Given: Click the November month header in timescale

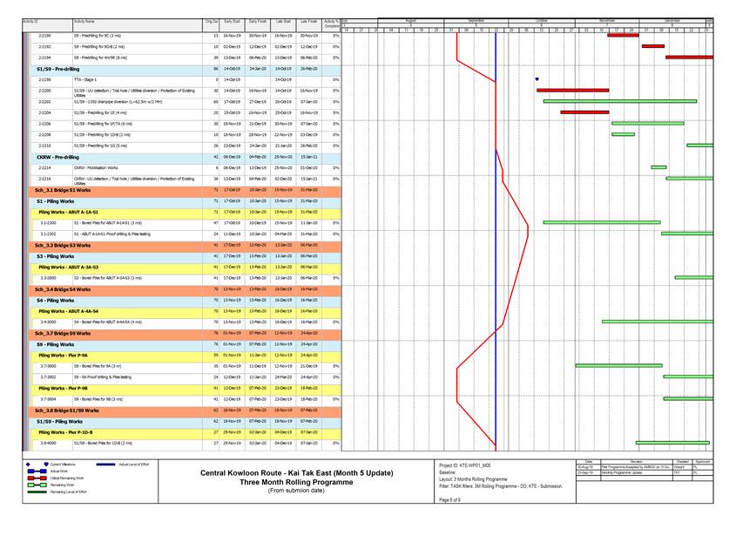Looking at the screenshot, I should 606,19.
